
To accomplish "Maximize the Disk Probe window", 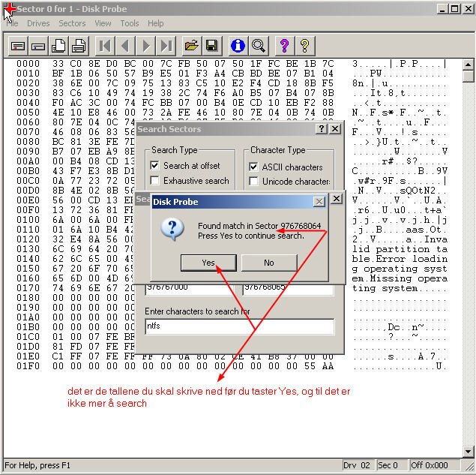I will tap(455, 9).
